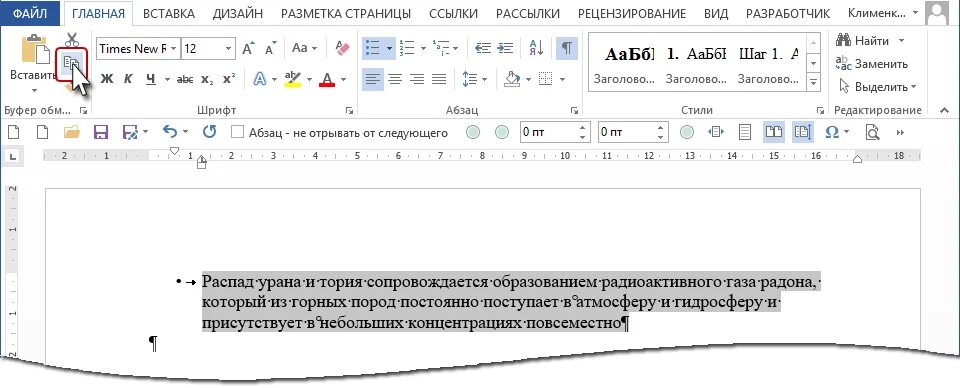This screenshot has height=388, width=960.
Task: Sort text with the A-Я sort icon
Action: (x=536, y=48)
